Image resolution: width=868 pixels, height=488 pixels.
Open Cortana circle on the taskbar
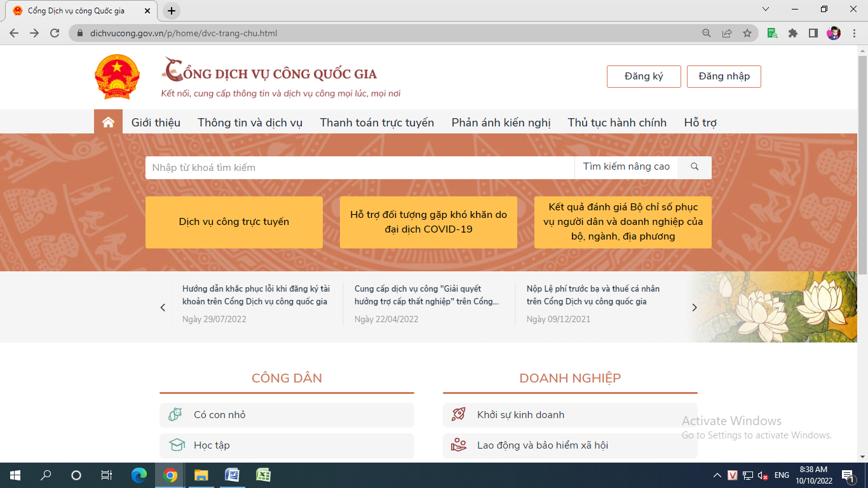(76, 475)
